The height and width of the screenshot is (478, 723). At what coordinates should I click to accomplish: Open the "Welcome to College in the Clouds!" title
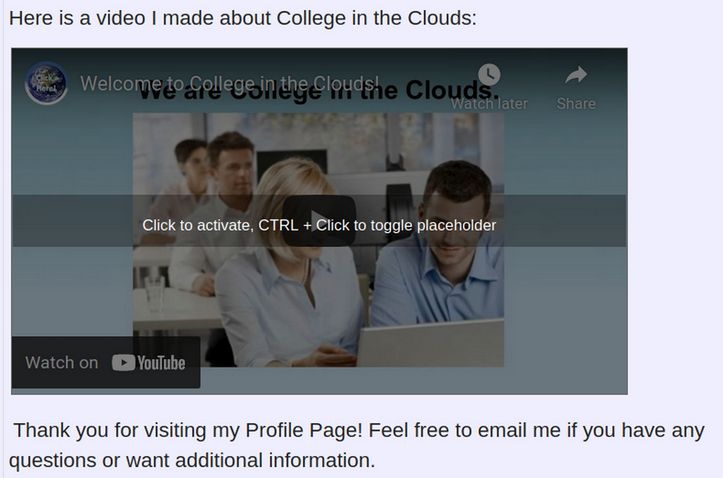click(230, 83)
